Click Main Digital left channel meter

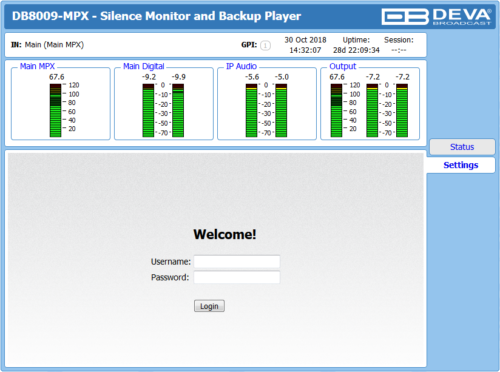point(148,110)
